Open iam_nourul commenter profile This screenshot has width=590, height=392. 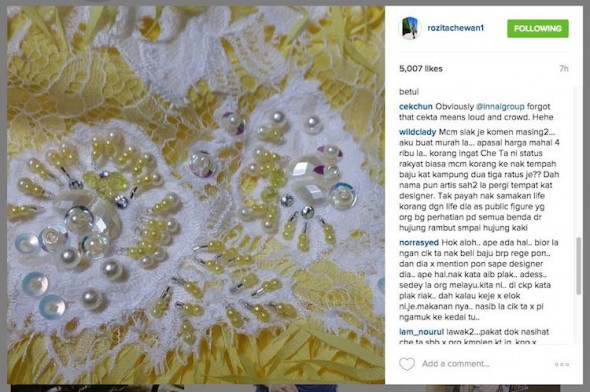tap(421, 332)
